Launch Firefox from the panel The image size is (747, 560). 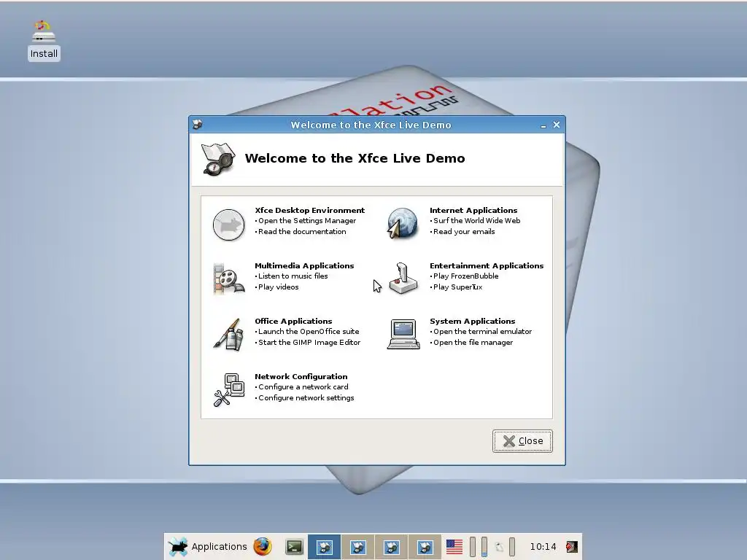click(x=263, y=547)
